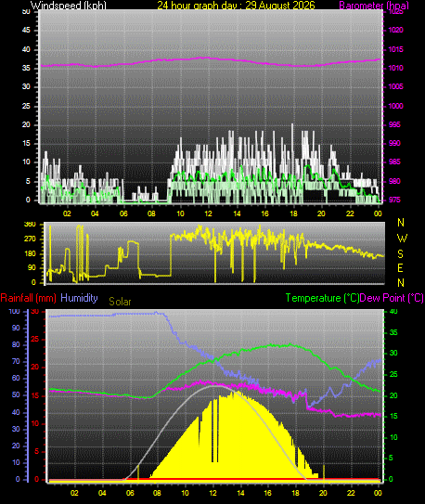This screenshot has height=504, width=425.
Task: Click the '1010' barometer axis value
Action: pyautogui.click(x=395, y=68)
